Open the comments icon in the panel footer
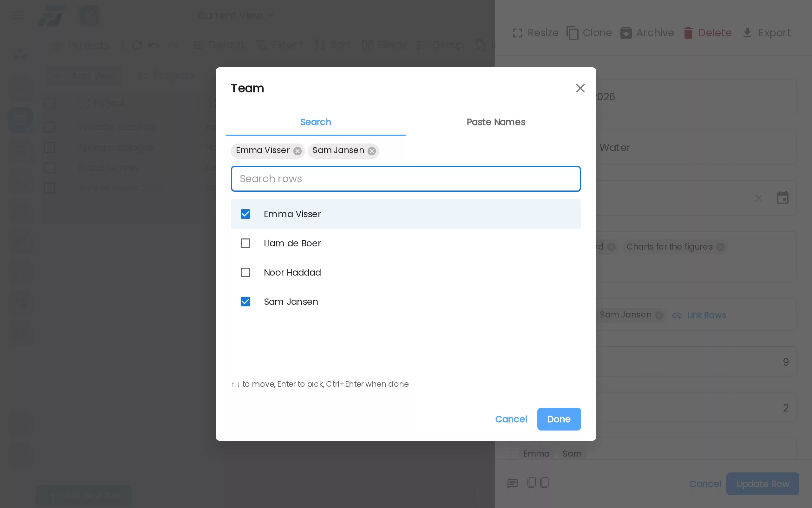 click(x=512, y=484)
